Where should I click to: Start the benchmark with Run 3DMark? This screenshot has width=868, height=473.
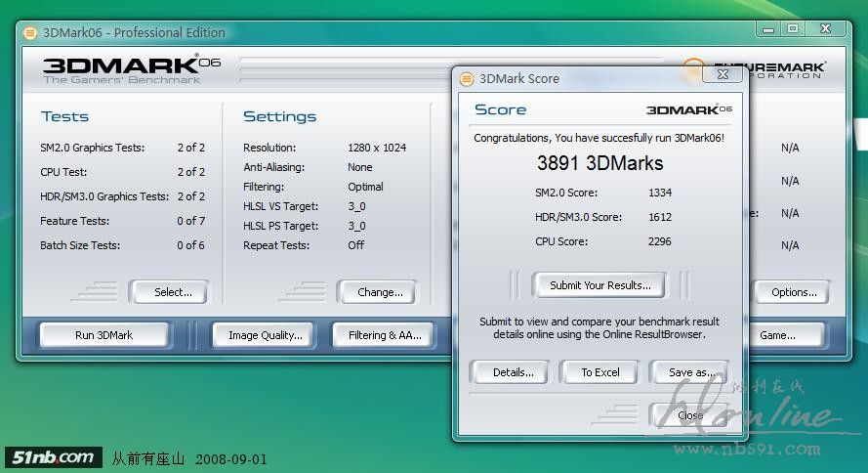coord(103,335)
